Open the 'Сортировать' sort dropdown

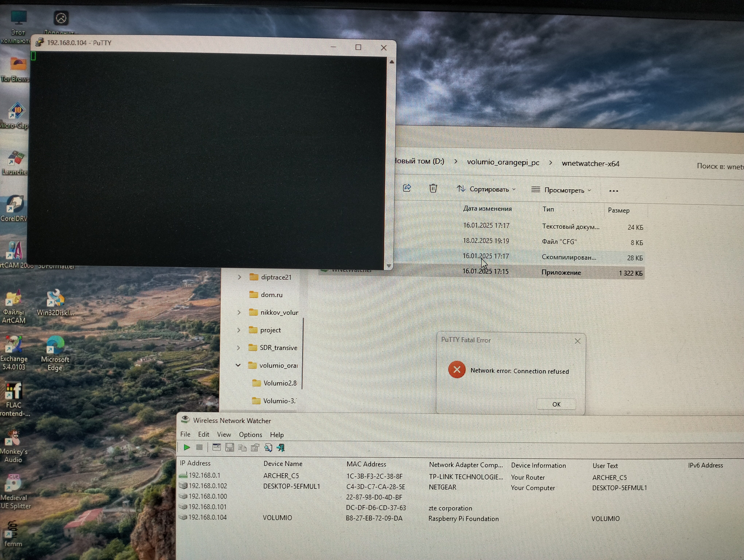(486, 189)
